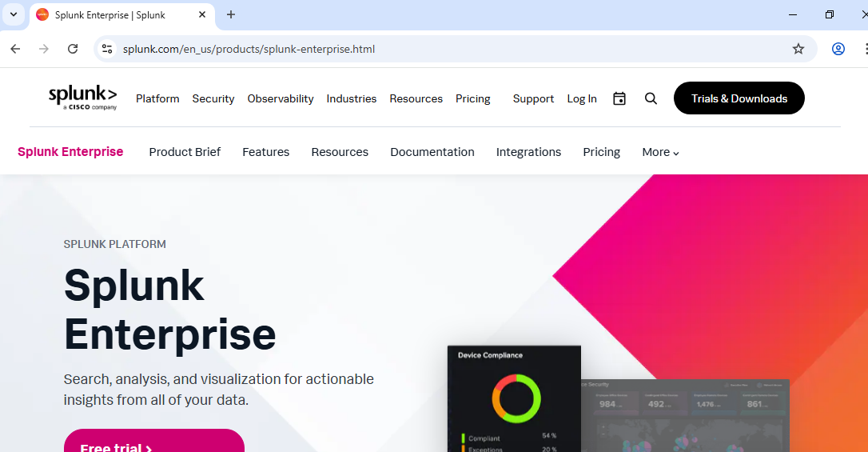868x452 pixels.
Task: Open the calendar events icon
Action: [x=619, y=98]
